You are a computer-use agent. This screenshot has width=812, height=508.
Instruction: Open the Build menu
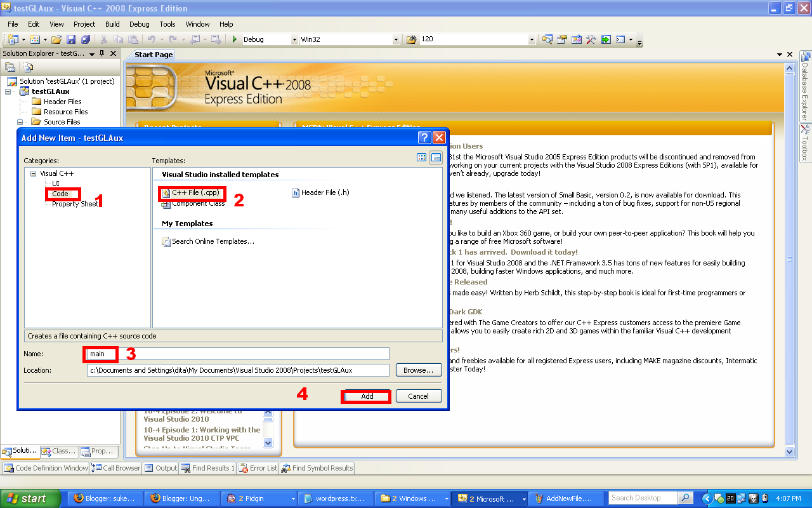[x=112, y=24]
